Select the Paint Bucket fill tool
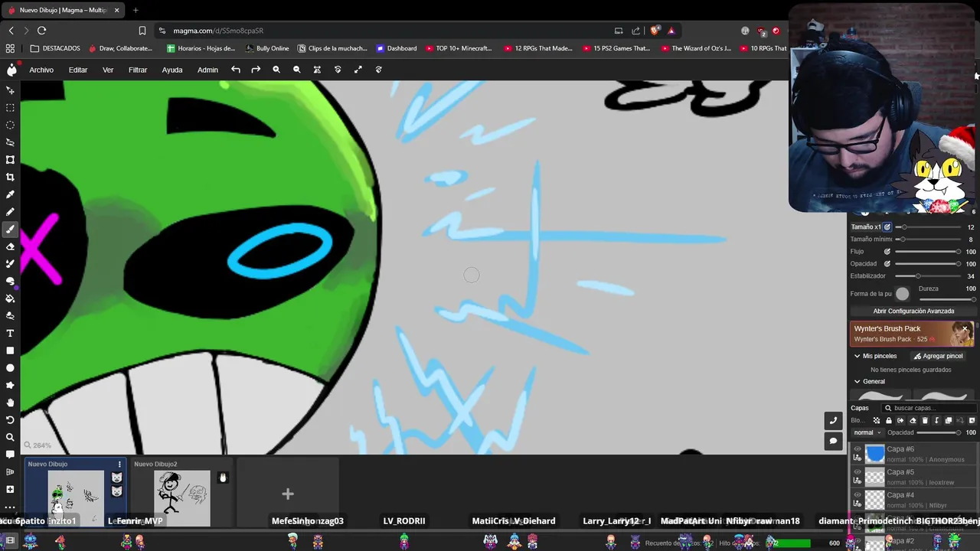This screenshot has height=551, width=980. click(10, 298)
